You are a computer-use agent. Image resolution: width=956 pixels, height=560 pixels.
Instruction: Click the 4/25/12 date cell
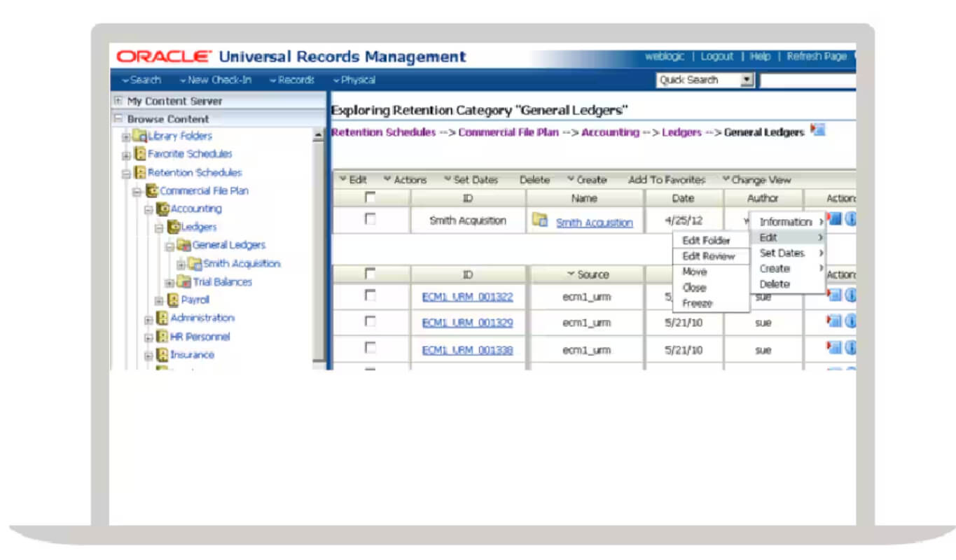point(684,220)
